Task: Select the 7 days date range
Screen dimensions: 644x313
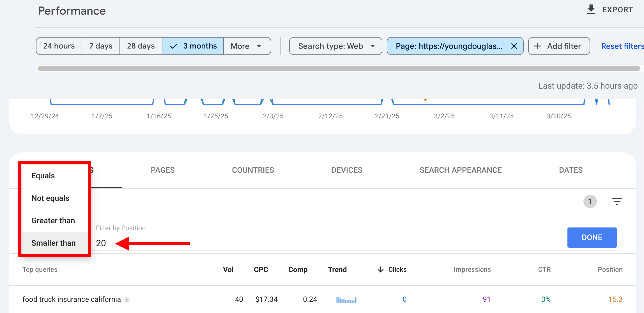Action: pyautogui.click(x=101, y=46)
